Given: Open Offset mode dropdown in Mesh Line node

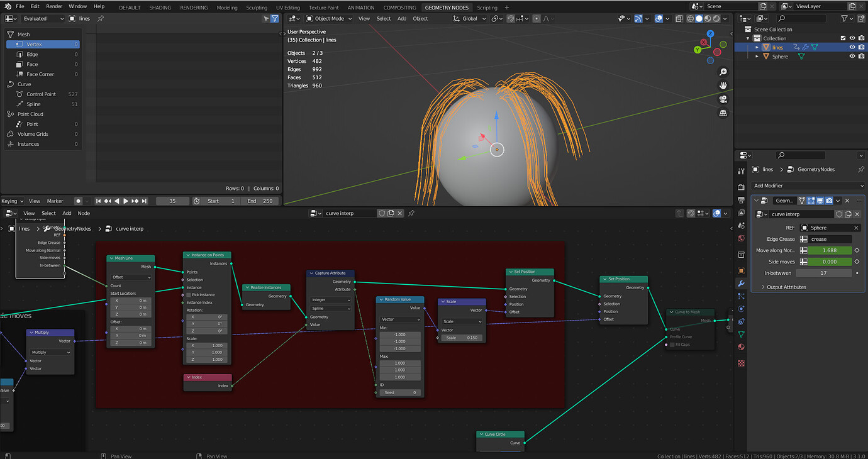Looking at the screenshot, I should coord(131,277).
